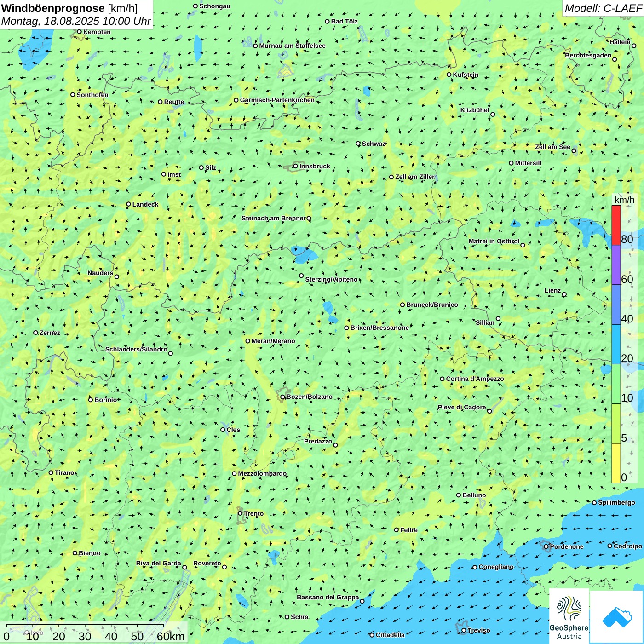Click the Windböenprognose title text

(x=53, y=8)
